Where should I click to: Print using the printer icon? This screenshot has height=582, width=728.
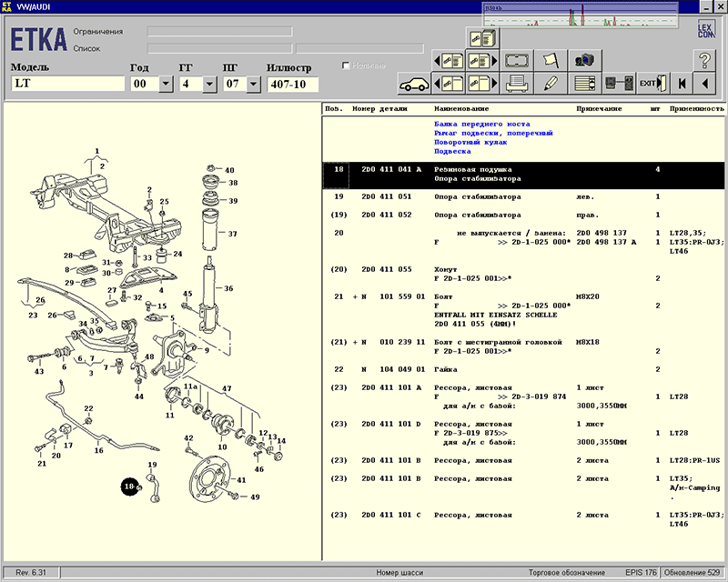(x=516, y=84)
